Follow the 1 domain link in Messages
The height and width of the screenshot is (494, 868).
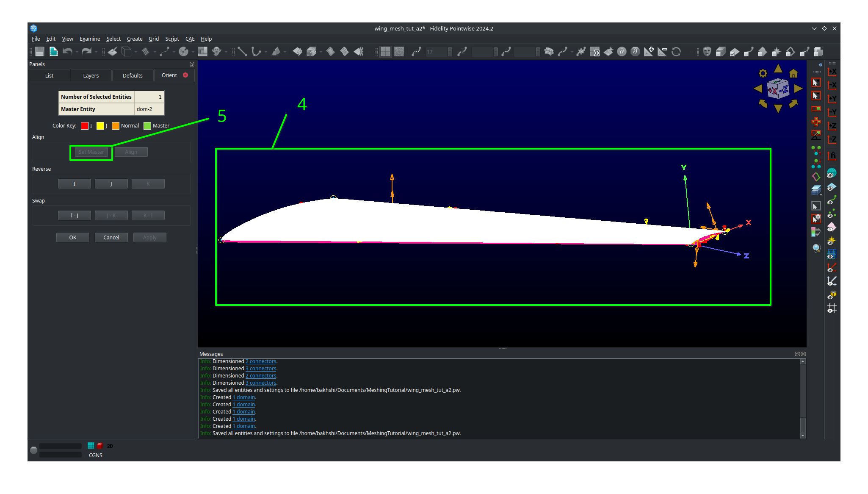tap(243, 397)
